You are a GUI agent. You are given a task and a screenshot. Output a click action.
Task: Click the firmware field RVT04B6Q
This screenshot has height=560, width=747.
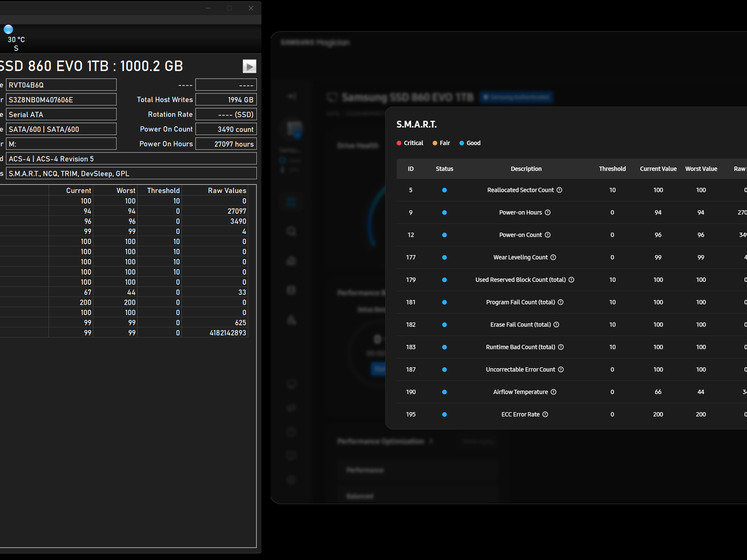coord(61,85)
